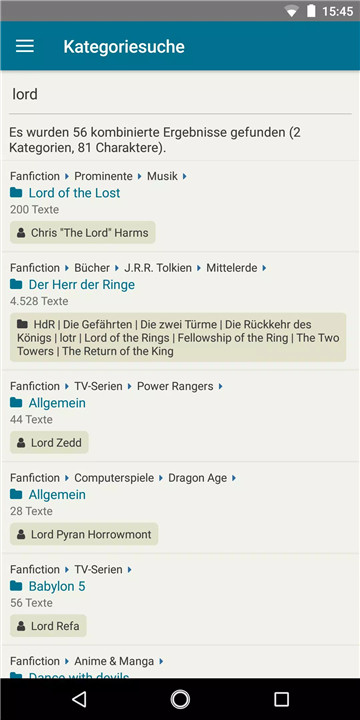Screen dimensions: 360x720
Task: Select Chris "The Lord" Harms character tag
Action: 83,232
